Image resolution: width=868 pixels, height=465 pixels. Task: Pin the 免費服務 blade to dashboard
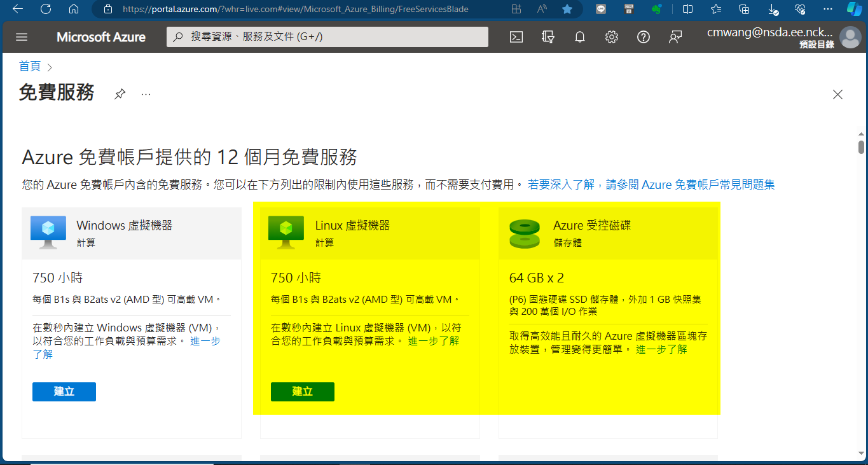[x=120, y=94]
